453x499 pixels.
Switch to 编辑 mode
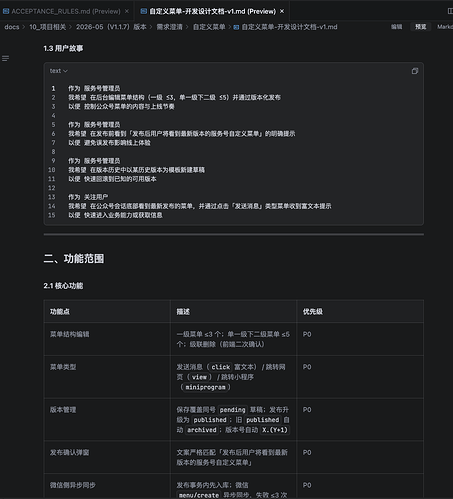(396, 27)
